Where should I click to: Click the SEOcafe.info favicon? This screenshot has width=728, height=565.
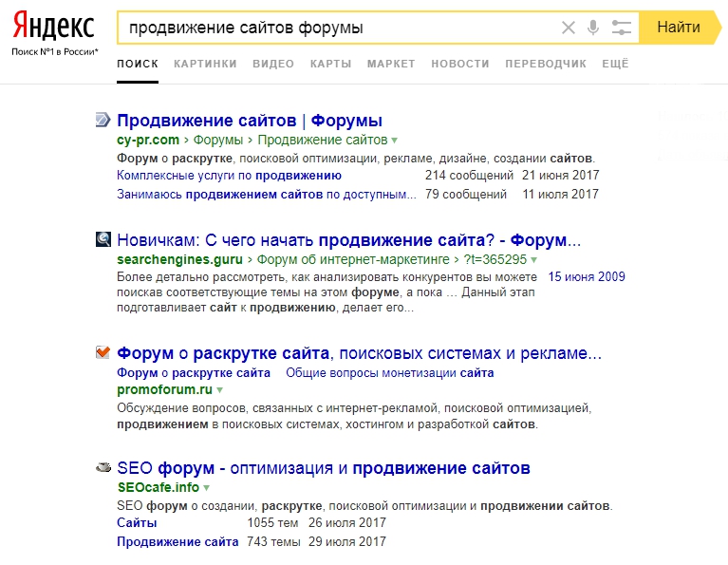tap(103, 467)
